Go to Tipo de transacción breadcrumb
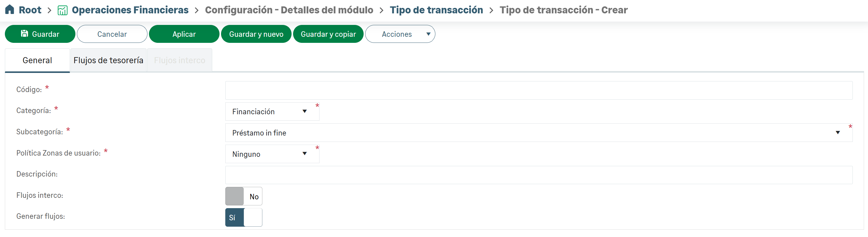 tap(436, 10)
